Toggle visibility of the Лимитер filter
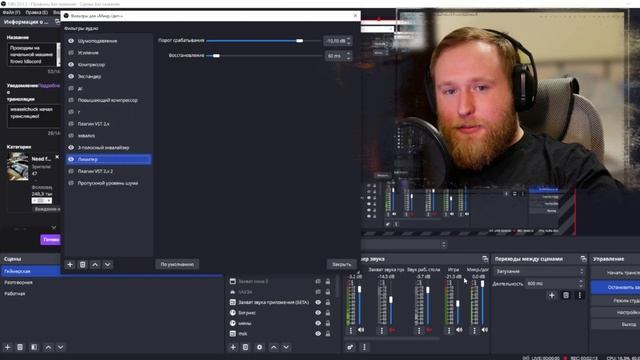Viewport: 640px width, 360px height. point(71,159)
